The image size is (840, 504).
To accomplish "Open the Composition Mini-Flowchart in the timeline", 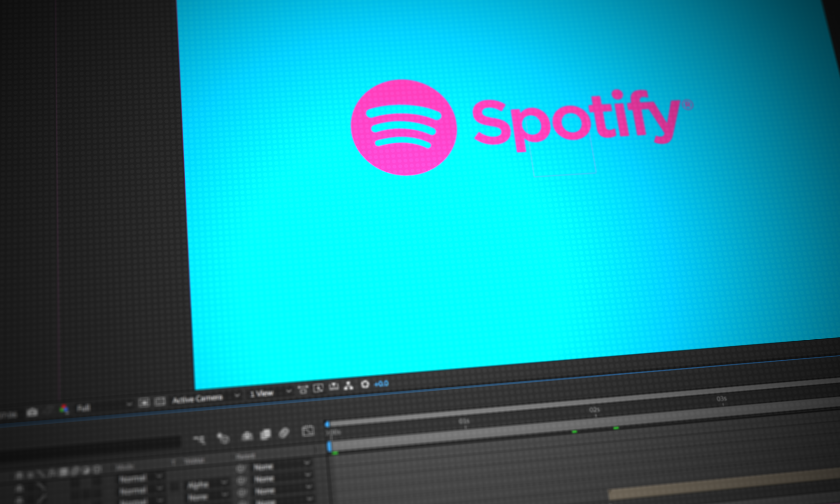I will point(199,440).
